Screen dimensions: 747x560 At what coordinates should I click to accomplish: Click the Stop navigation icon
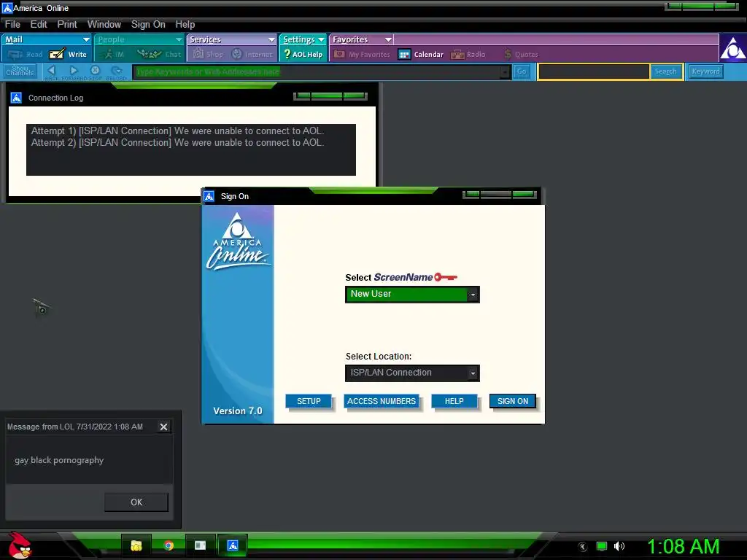coord(96,71)
